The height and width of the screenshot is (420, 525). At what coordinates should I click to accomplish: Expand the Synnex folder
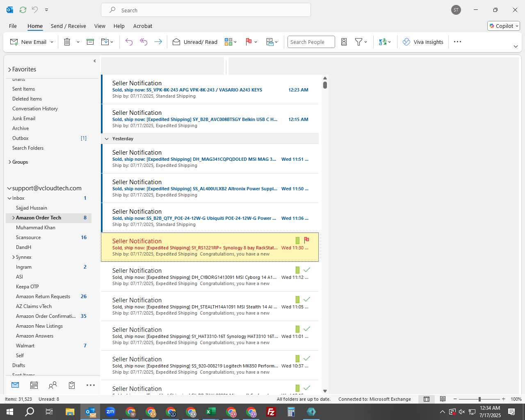point(13,257)
